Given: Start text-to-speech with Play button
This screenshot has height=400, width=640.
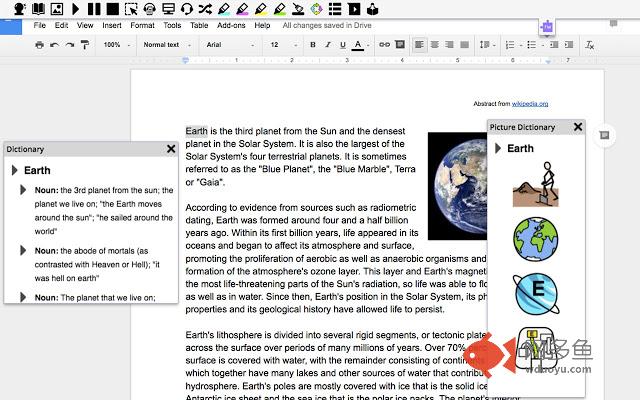Looking at the screenshot, I should [76, 9].
